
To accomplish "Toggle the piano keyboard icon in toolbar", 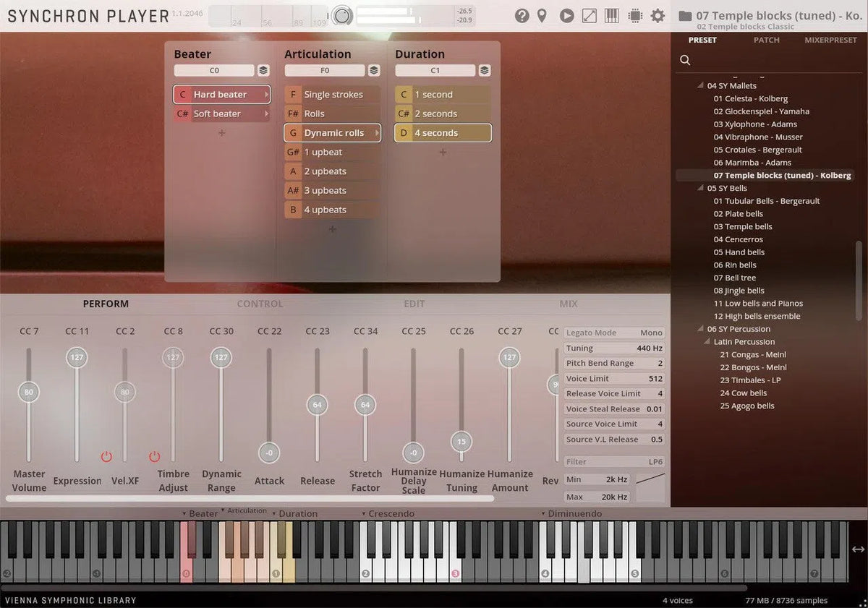I will [611, 15].
